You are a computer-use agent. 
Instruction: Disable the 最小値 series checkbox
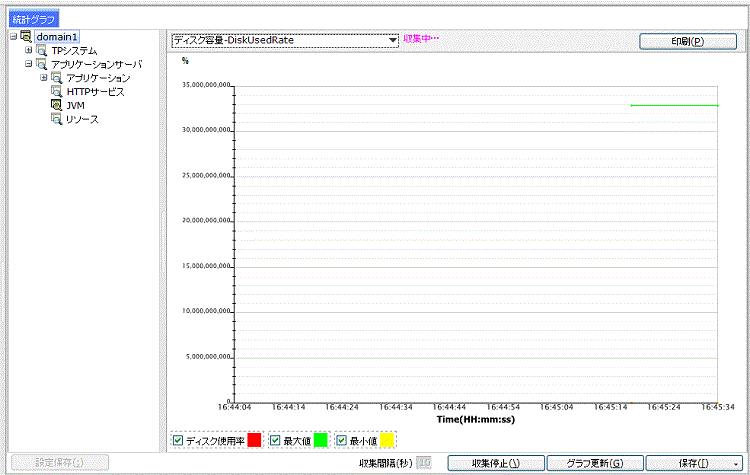(x=342, y=440)
